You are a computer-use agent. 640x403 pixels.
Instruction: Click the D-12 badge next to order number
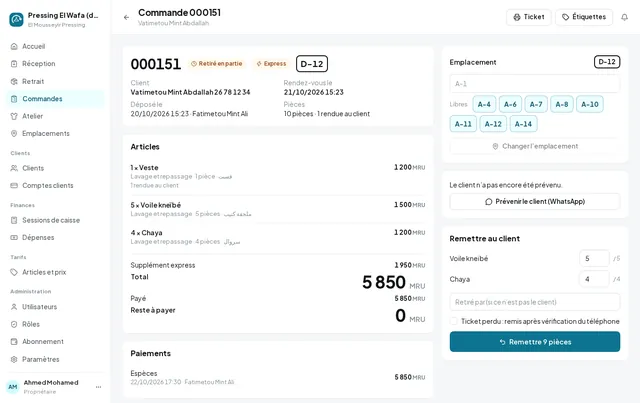pyautogui.click(x=312, y=64)
